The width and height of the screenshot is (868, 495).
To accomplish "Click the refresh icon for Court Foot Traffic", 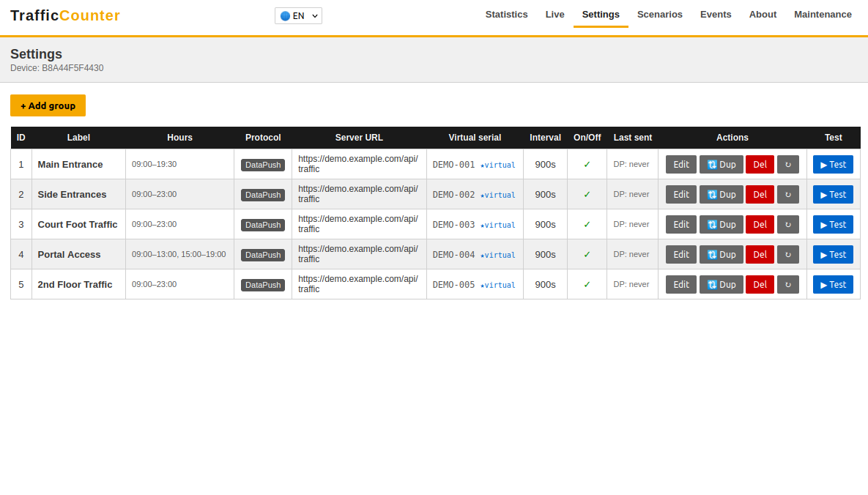I will pyautogui.click(x=787, y=224).
